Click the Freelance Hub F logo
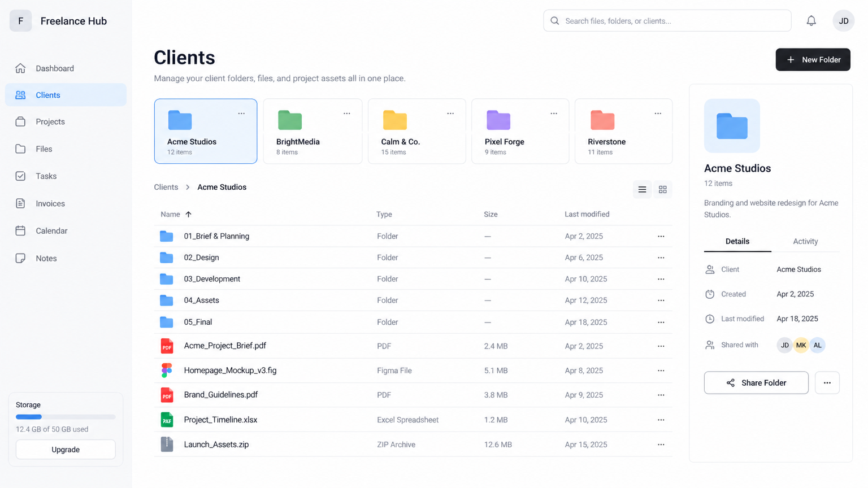Screen dimensions: 868x488 click(x=21, y=21)
